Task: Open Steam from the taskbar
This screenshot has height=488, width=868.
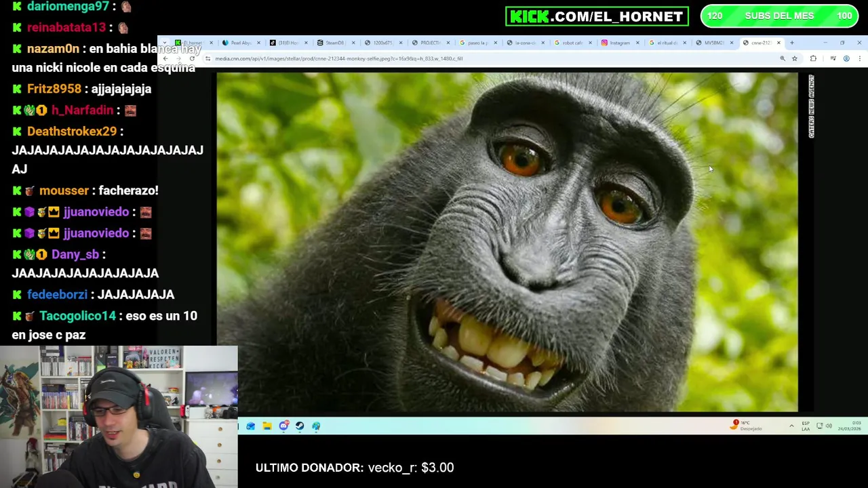Action: click(300, 426)
